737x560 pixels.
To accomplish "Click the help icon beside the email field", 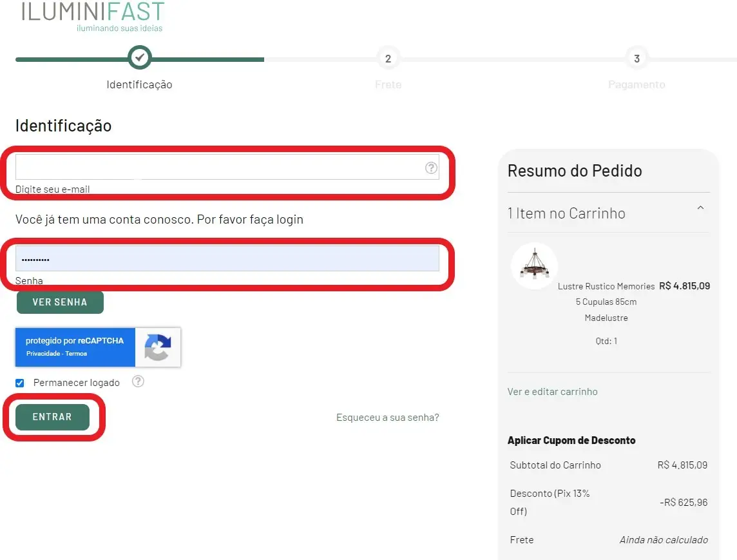I will click(430, 168).
